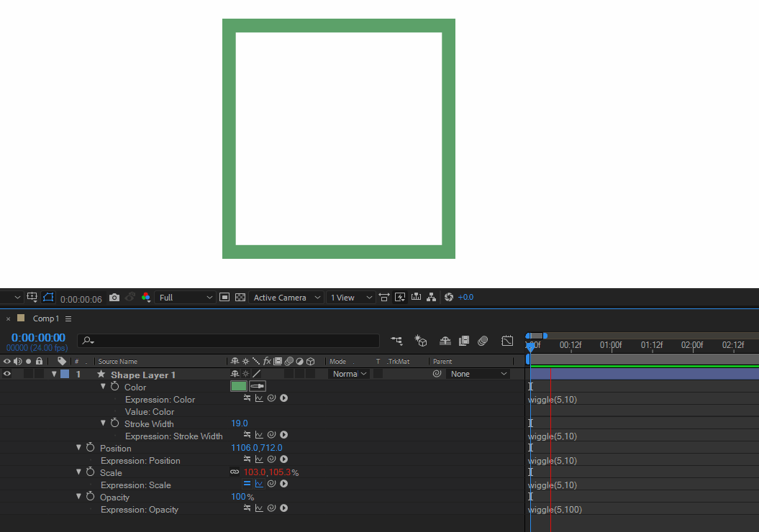Click the timeline zoom navigator bar

[x=536, y=336]
